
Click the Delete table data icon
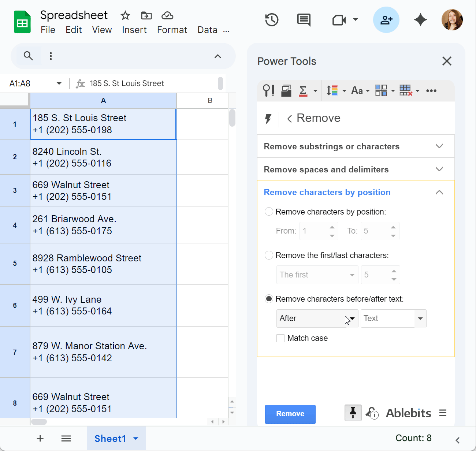click(x=406, y=90)
